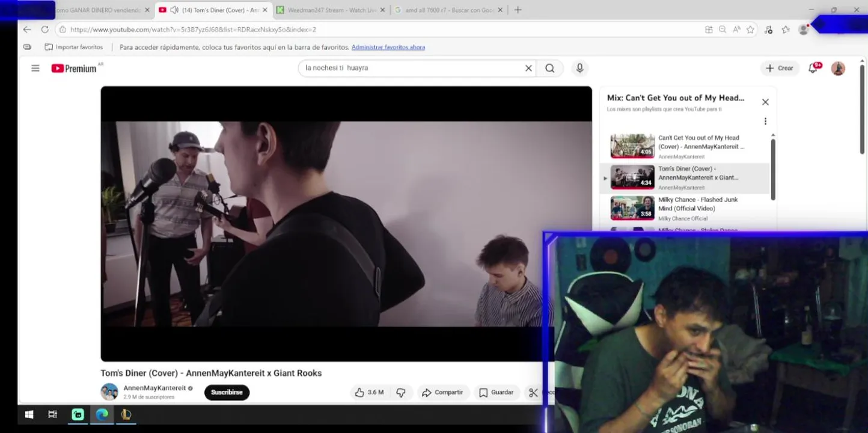Open the browser zoom magnifier icon
Screen dimensions: 868x433
[723, 29]
